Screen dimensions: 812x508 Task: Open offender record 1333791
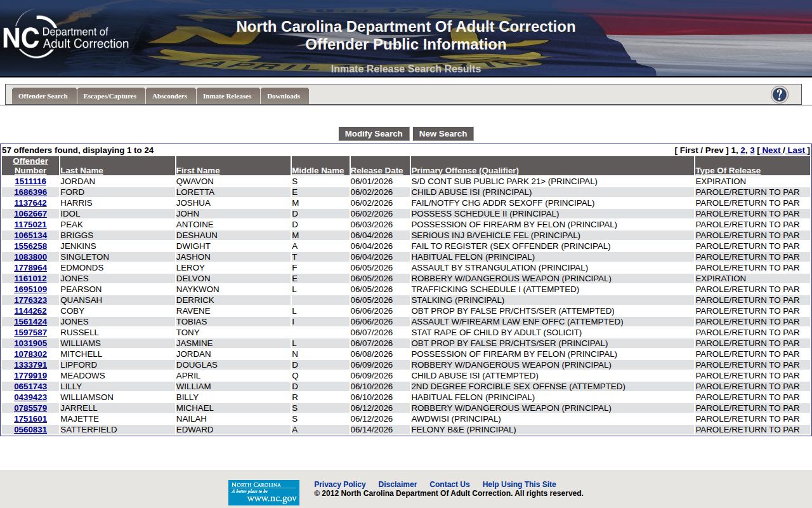30,364
